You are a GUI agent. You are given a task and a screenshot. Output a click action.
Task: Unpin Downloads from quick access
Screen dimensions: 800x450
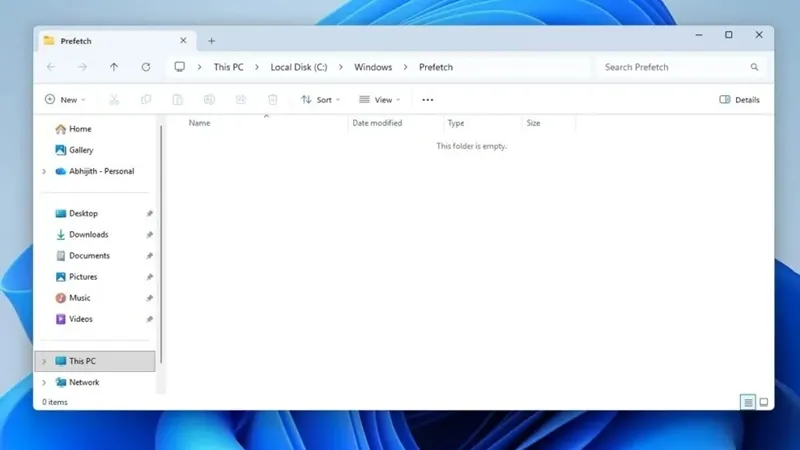tap(149, 235)
